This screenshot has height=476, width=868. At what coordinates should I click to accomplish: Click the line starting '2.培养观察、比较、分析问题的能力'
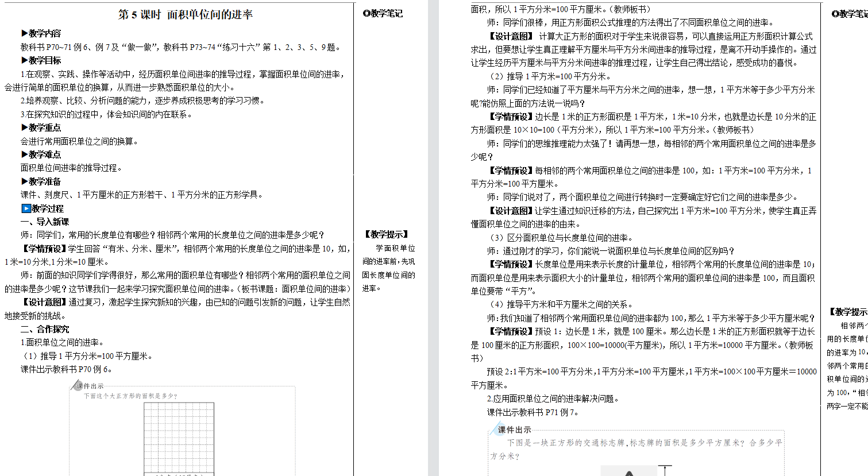[143, 100]
